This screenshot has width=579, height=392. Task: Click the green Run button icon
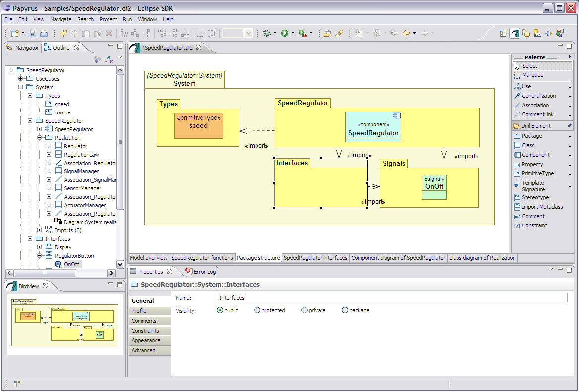pos(284,34)
